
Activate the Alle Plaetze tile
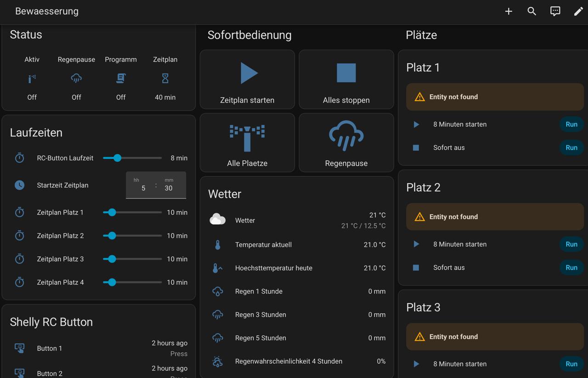tap(247, 143)
